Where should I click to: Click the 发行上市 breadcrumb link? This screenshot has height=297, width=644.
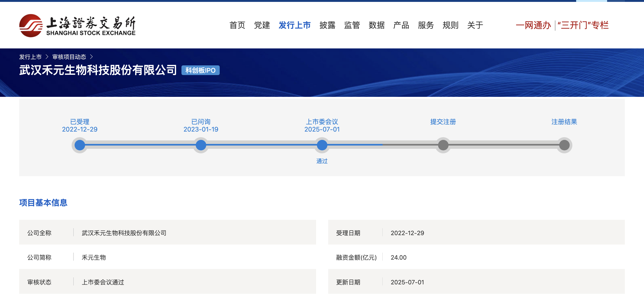30,57
